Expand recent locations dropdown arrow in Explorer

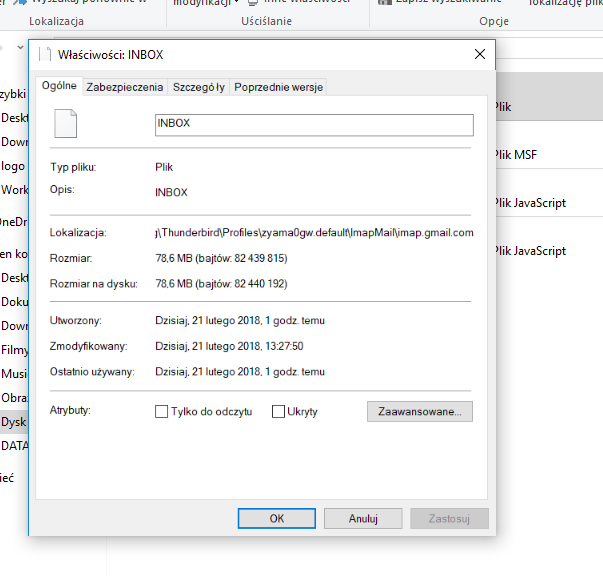pyautogui.click(x=20, y=47)
